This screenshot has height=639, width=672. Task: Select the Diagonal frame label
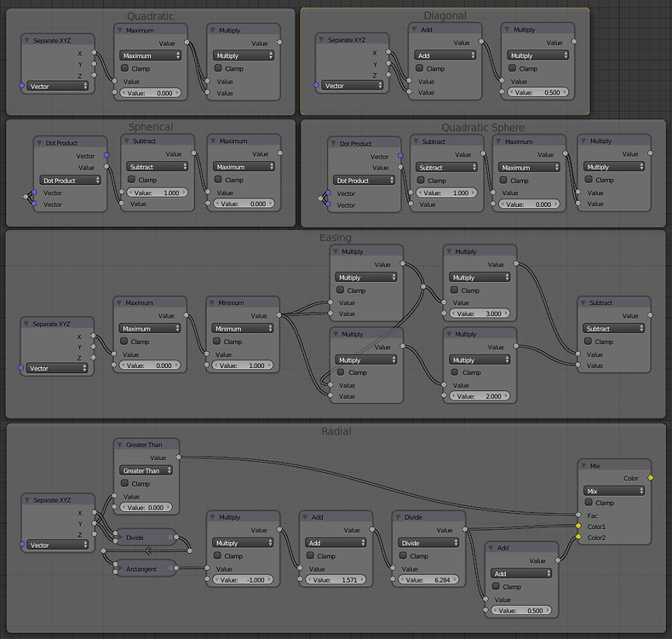(445, 16)
